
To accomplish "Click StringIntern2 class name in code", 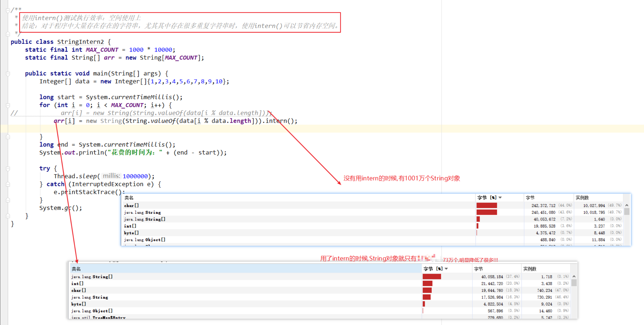I will click(80, 42).
